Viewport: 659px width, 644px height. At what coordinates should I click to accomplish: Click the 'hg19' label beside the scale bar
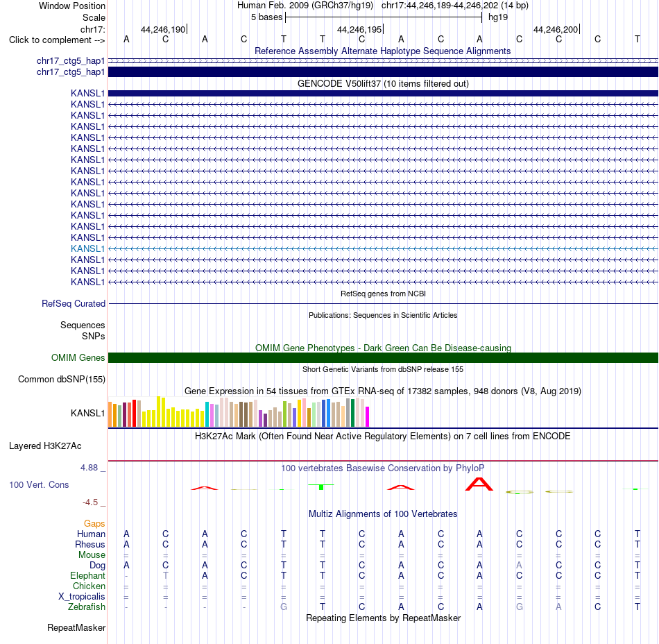pos(498,17)
